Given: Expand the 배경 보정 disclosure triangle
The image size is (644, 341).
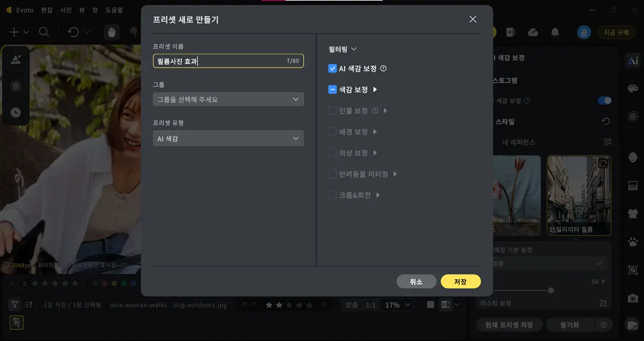Looking at the screenshot, I should pos(375,132).
